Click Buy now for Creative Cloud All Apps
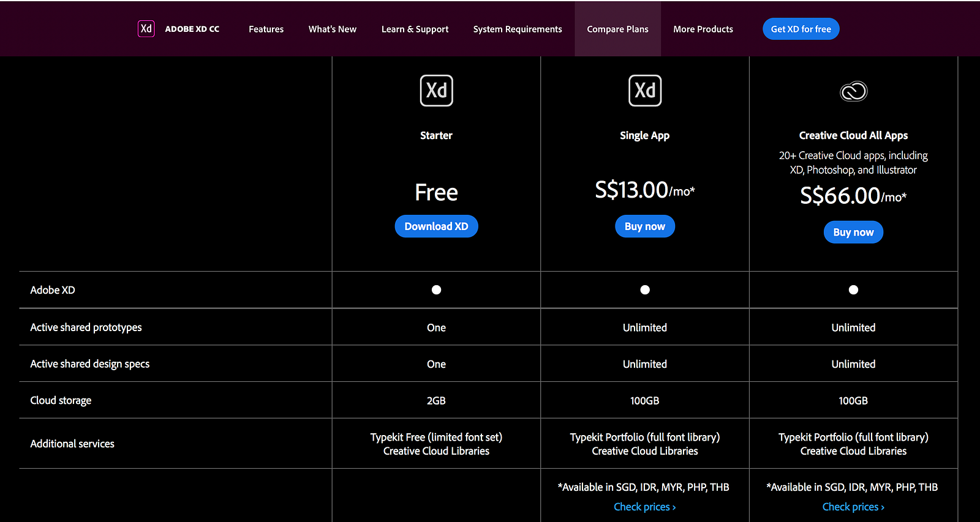 pos(853,233)
